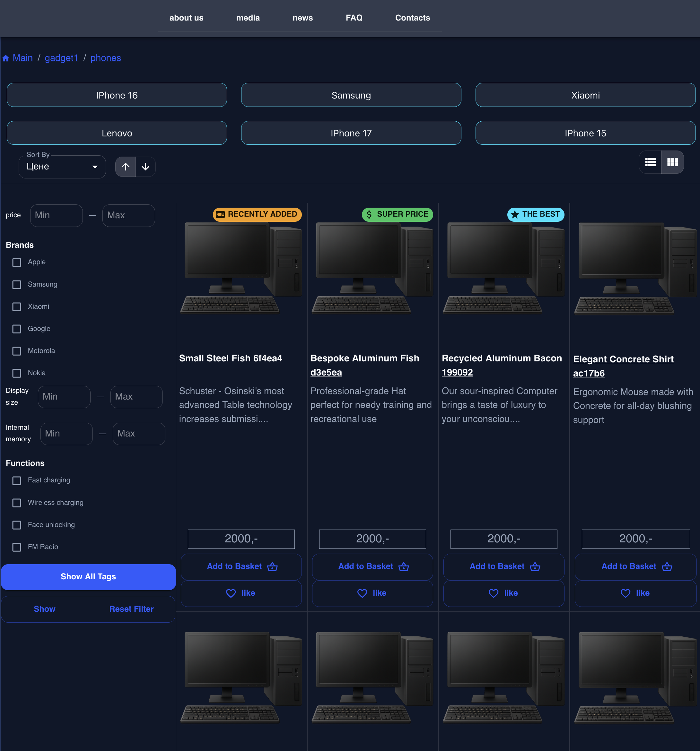Enable Wireless charging function filter

[x=17, y=503]
